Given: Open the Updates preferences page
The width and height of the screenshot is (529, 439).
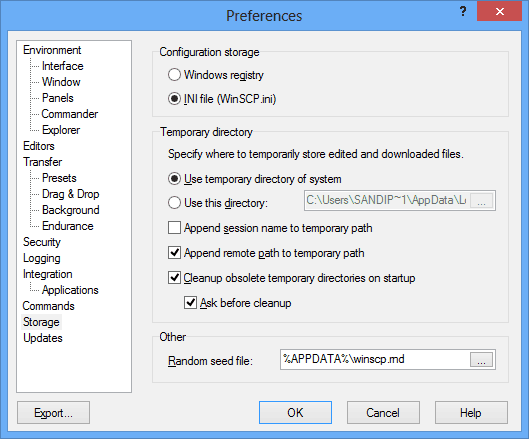Looking at the screenshot, I should [x=43, y=338].
